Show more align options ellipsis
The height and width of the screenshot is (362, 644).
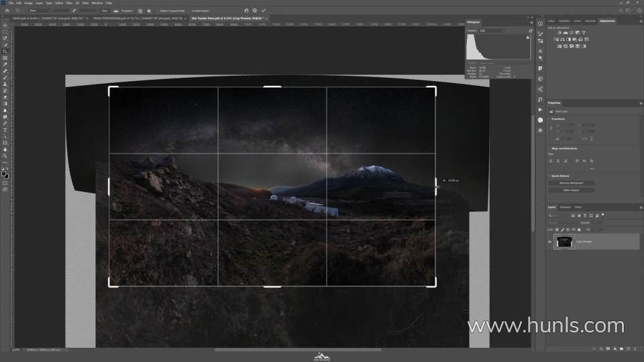[592, 168]
